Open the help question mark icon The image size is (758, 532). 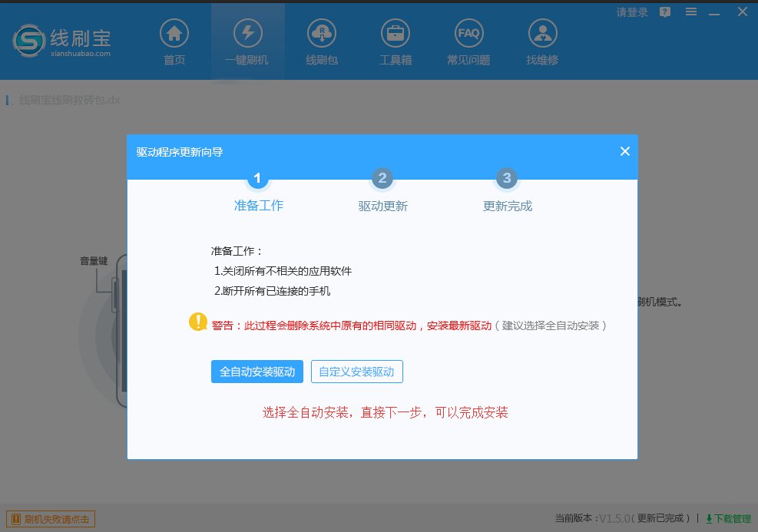(x=664, y=12)
